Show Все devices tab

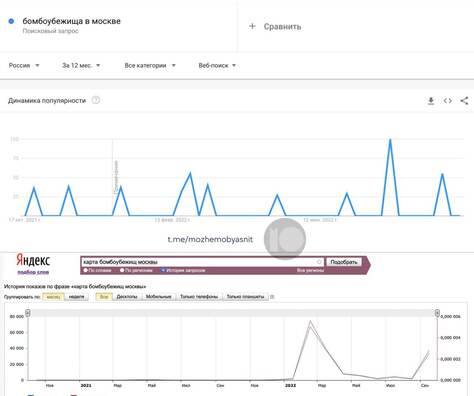104,297
